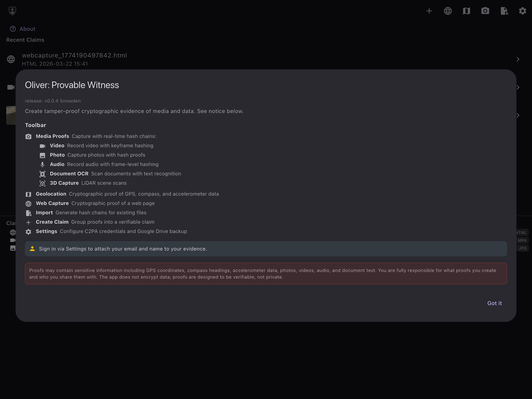Click video camera icon of second claim
Image resolution: width=532 pixels, height=399 pixels.
pos(11,87)
